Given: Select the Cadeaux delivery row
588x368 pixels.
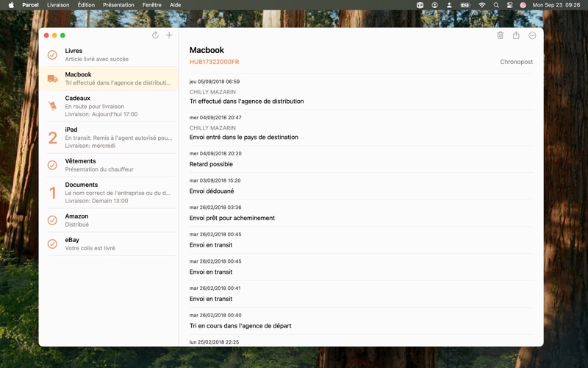Looking at the screenshot, I should (x=109, y=106).
